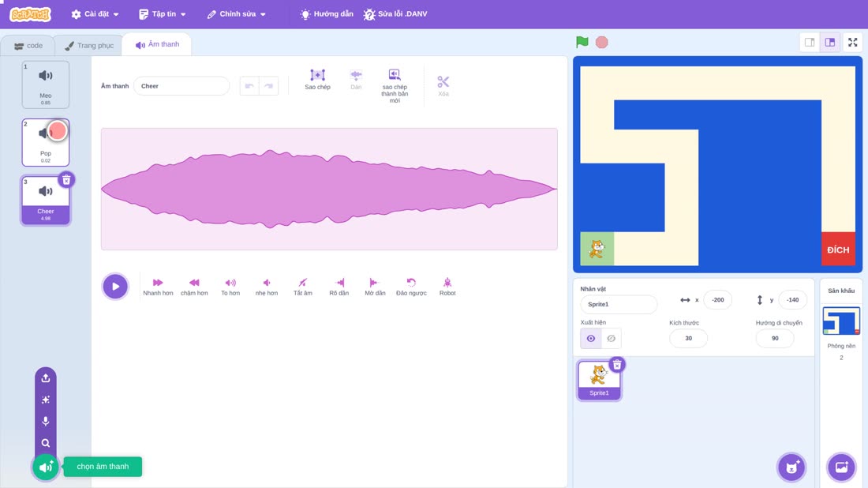Click the redo arrow button
The image size is (868, 488).
(268, 86)
